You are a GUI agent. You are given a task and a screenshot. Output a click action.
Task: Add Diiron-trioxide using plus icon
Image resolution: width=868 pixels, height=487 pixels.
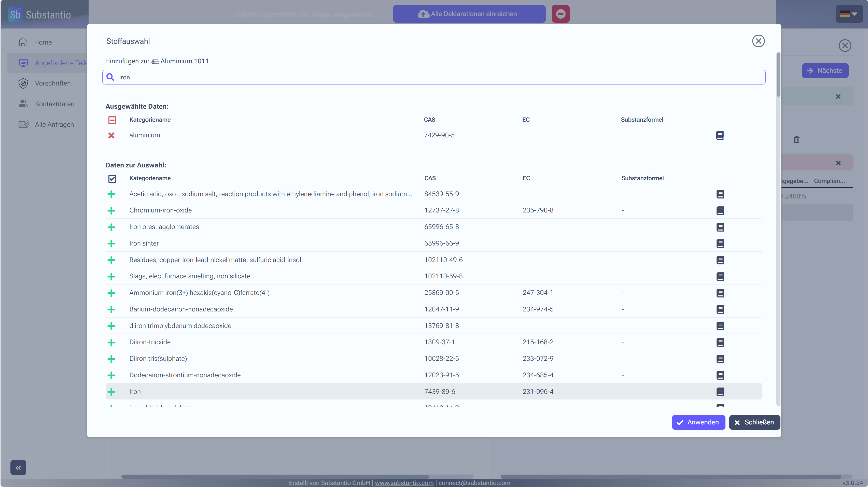click(x=111, y=342)
